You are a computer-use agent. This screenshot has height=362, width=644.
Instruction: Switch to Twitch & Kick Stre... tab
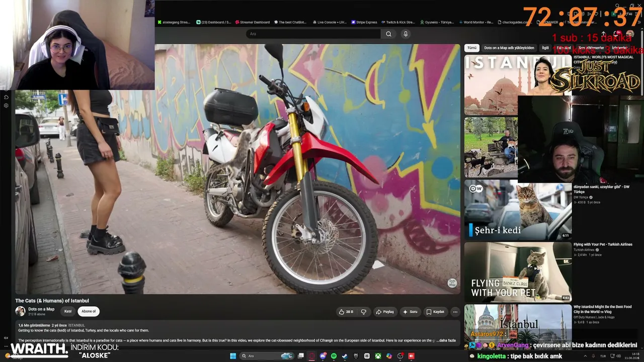point(398,22)
